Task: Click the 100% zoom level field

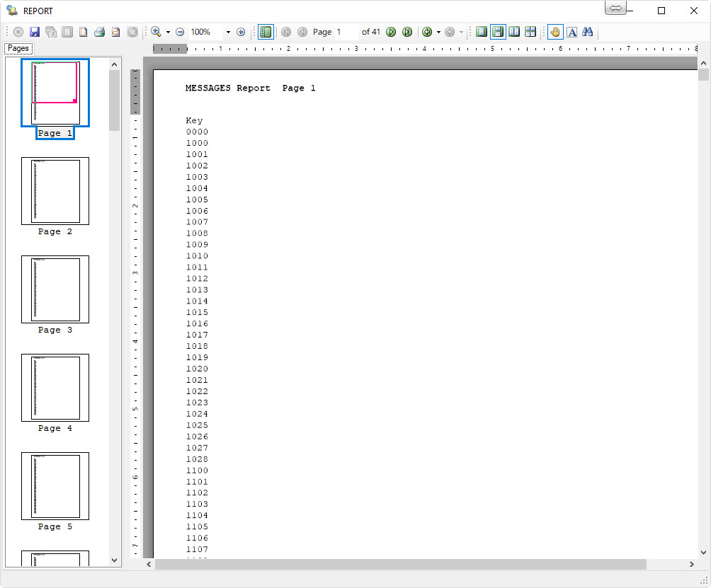Action: point(206,32)
